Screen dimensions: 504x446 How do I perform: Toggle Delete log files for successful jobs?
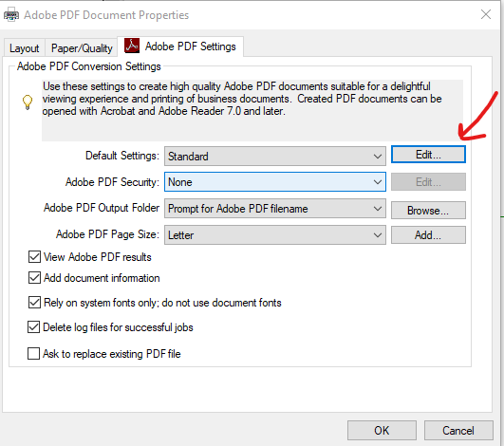34,327
